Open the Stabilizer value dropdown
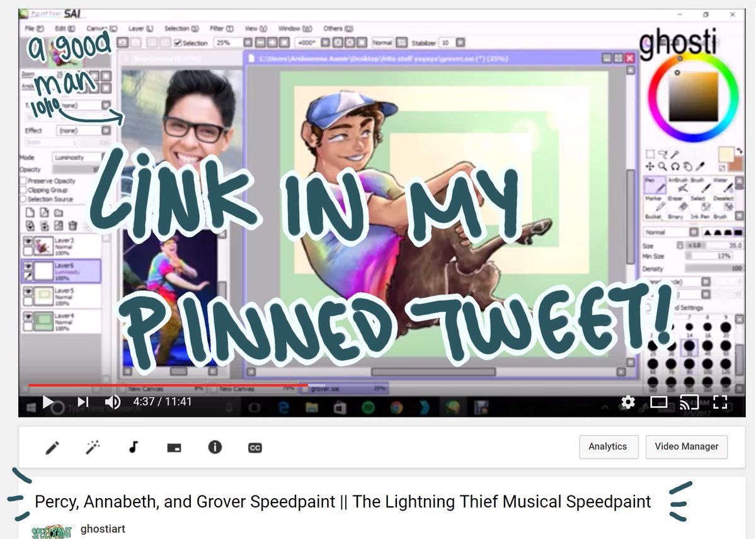 pos(461,43)
